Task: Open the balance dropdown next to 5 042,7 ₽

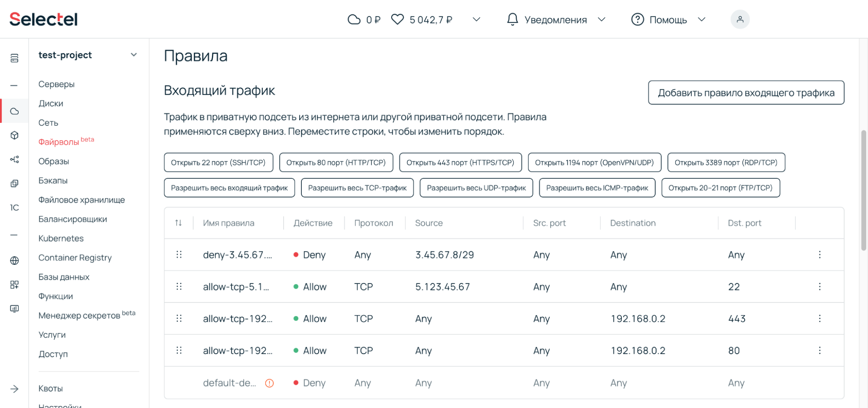Action: (x=476, y=20)
